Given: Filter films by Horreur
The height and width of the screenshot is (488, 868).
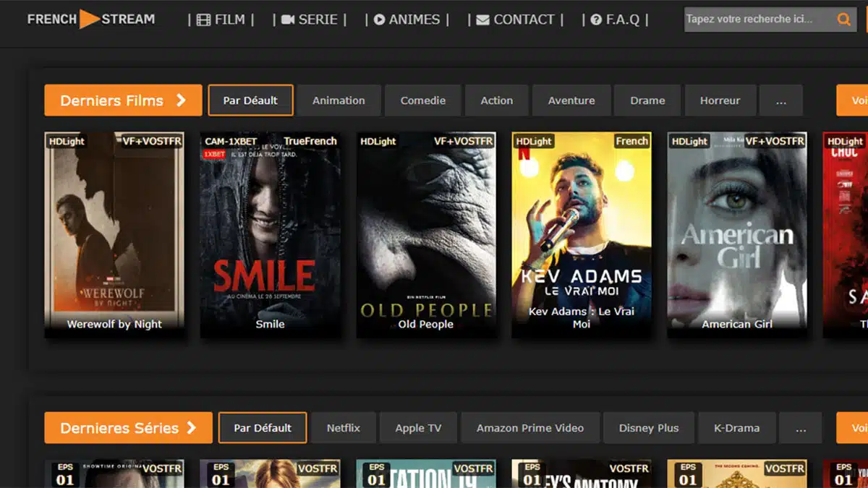Looking at the screenshot, I should [x=720, y=100].
